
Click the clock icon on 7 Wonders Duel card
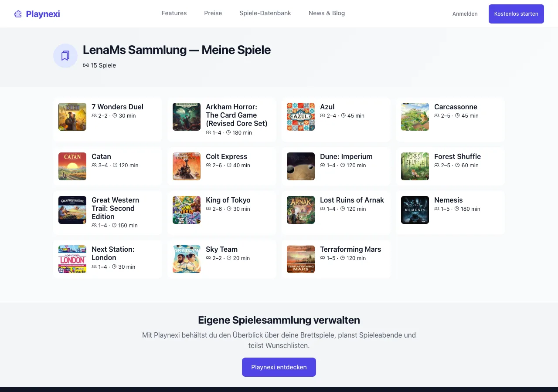click(x=115, y=115)
